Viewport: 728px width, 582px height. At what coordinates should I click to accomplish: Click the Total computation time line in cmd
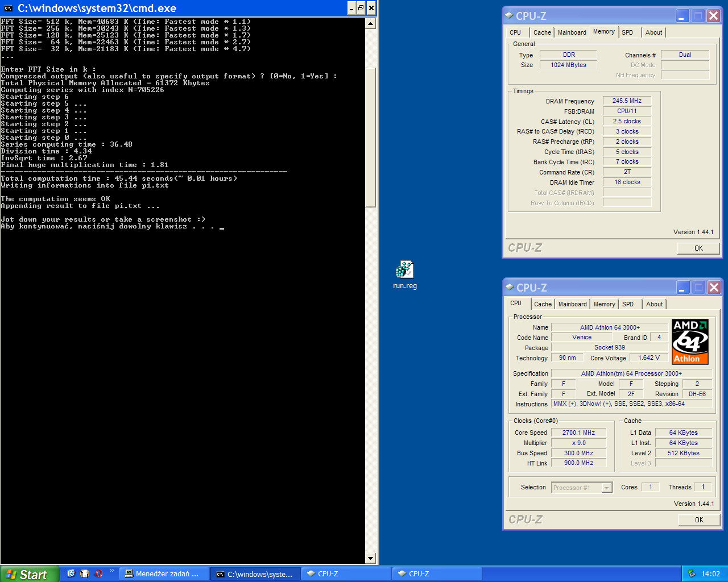(119, 178)
